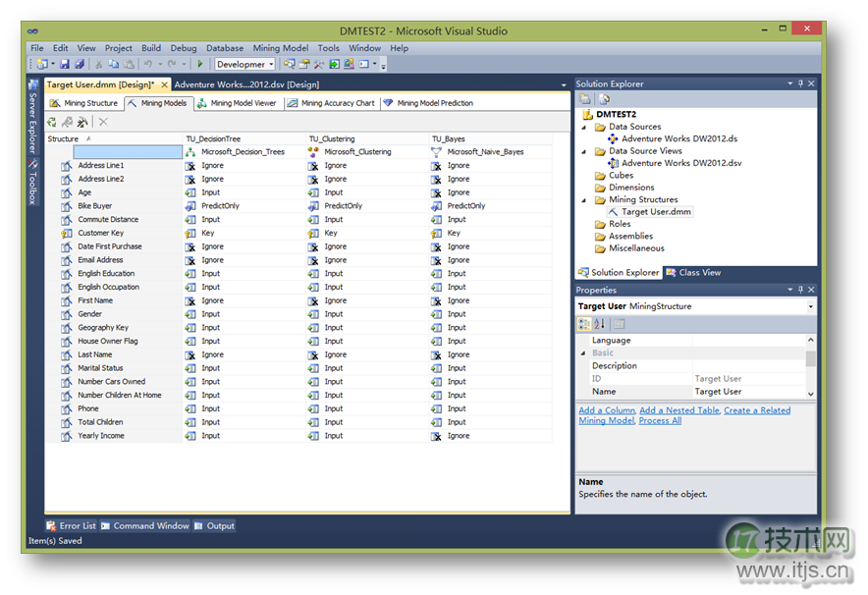The width and height of the screenshot is (868, 595).
Task: Switch to Class View tab
Action: (x=693, y=273)
